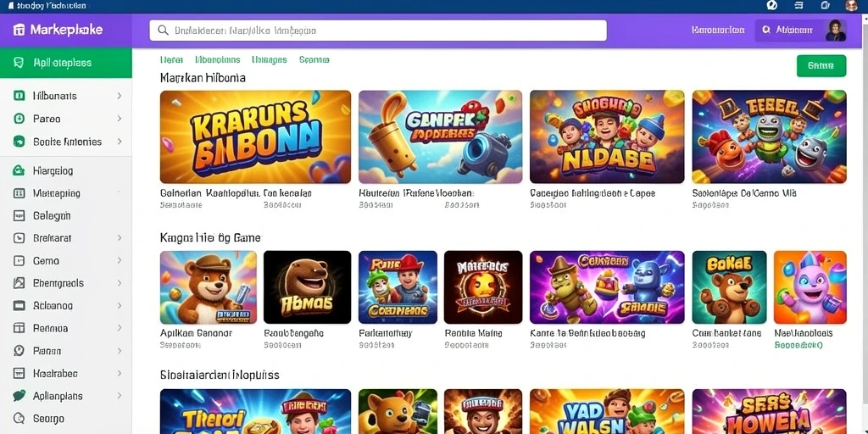This screenshot has width=868, height=434.
Task: Click the Hibonatis sidebar icon
Action: 19,96
